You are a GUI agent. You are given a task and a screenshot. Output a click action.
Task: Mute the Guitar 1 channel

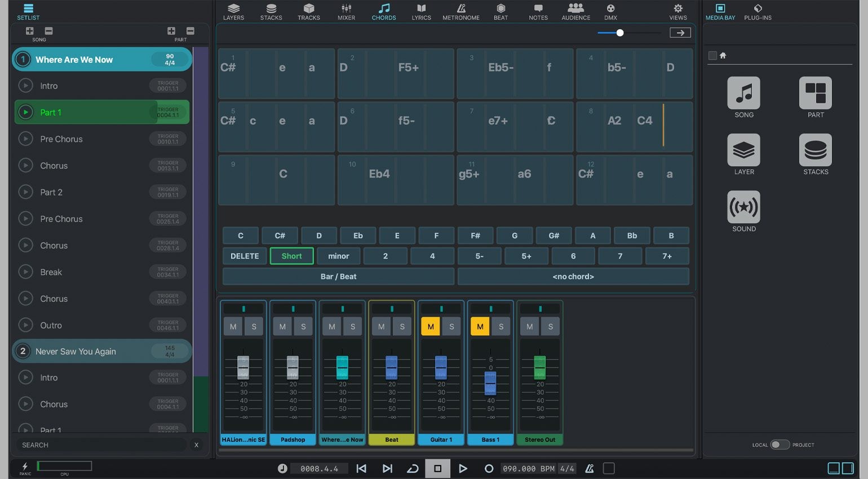tap(431, 326)
